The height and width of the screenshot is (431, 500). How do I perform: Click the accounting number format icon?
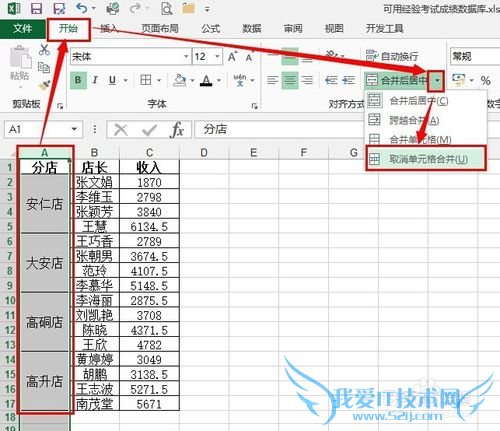459,80
